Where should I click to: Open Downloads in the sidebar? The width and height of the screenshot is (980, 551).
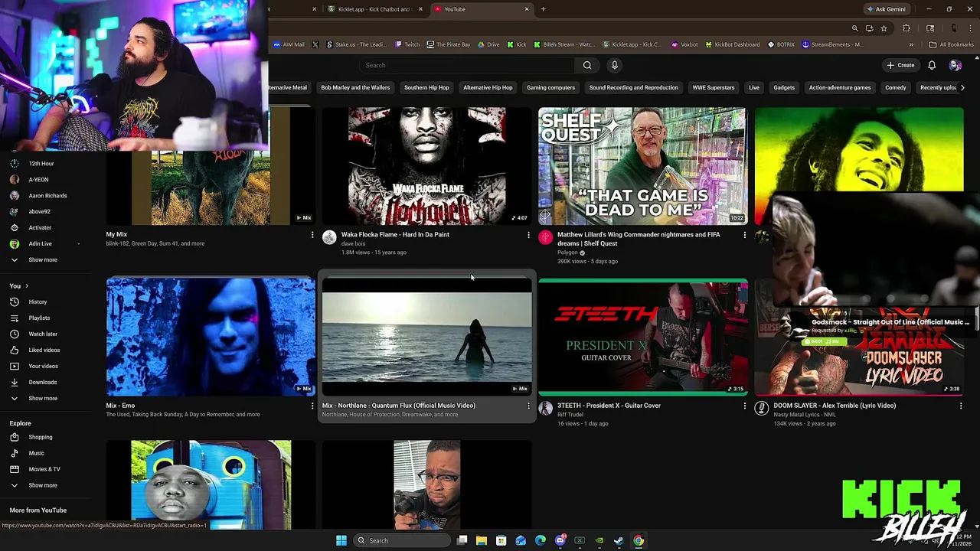tap(42, 382)
